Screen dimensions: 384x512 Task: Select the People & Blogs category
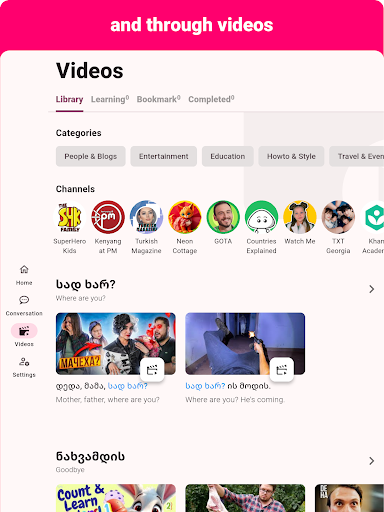(x=91, y=156)
